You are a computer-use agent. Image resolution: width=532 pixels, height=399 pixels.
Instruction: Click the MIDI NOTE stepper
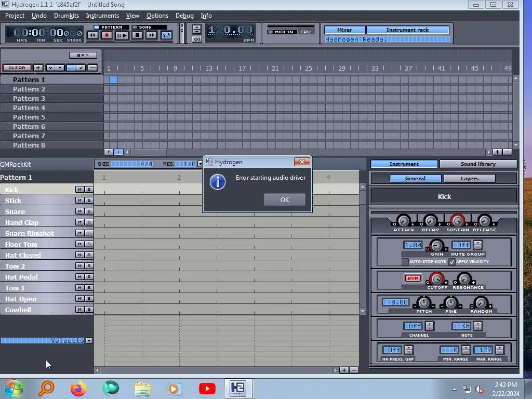(478, 326)
